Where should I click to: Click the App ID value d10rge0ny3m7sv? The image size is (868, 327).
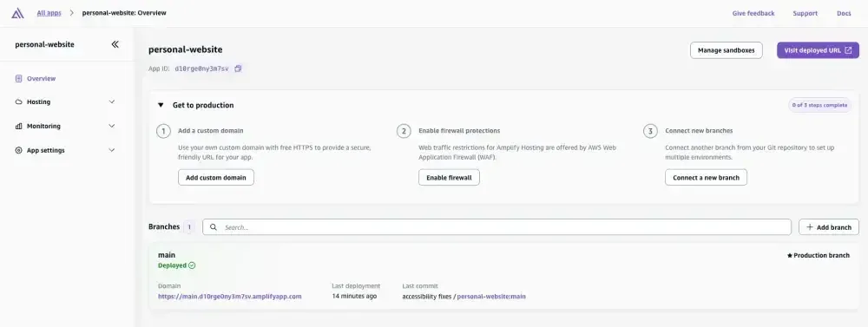[x=201, y=69]
